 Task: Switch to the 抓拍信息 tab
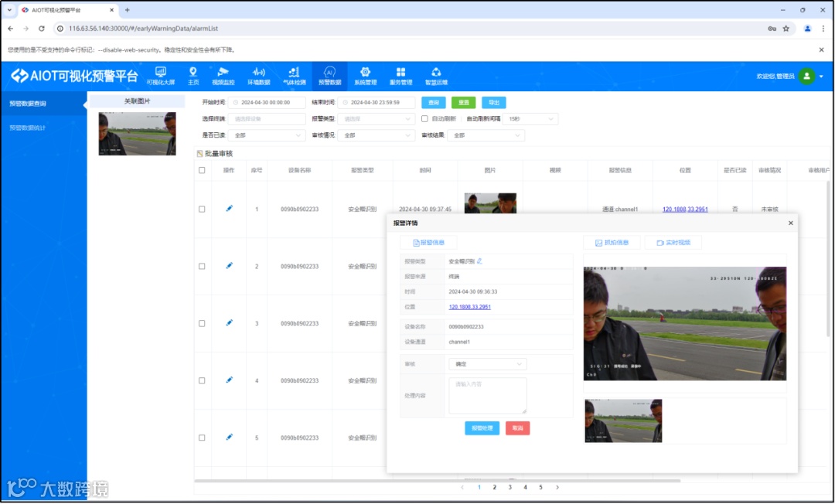click(612, 243)
